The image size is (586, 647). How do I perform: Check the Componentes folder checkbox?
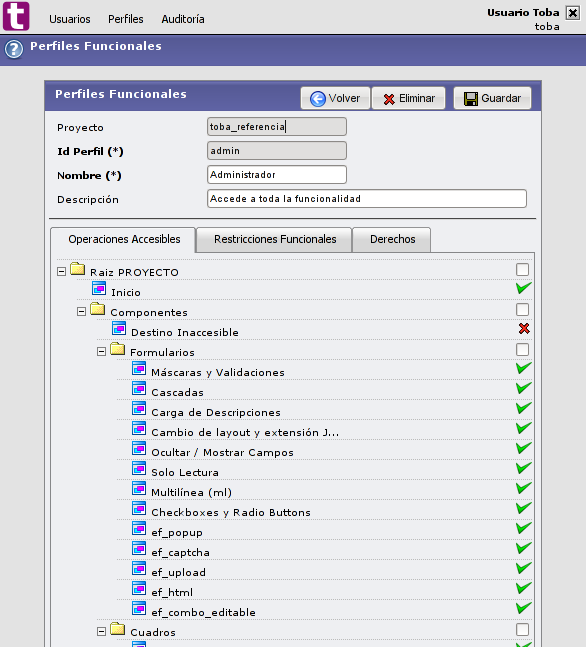click(522, 309)
